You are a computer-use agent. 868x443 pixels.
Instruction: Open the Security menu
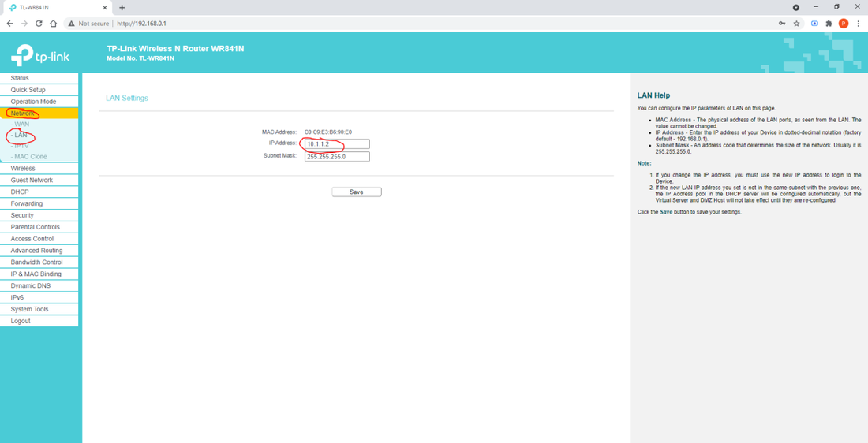pyautogui.click(x=39, y=215)
